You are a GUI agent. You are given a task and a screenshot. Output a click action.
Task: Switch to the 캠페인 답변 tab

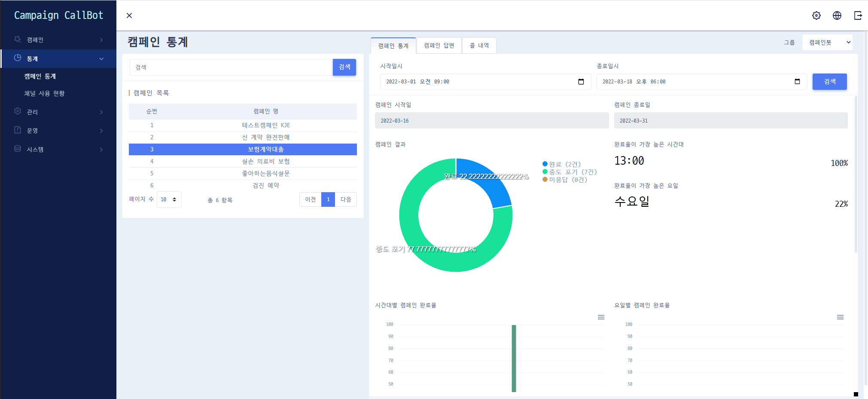click(x=439, y=46)
